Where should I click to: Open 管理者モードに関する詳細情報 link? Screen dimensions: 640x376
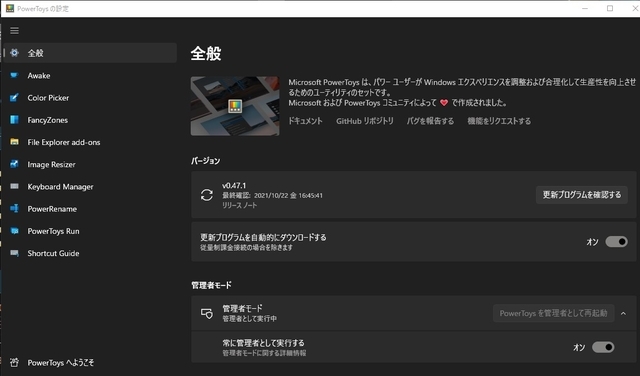tap(264, 353)
